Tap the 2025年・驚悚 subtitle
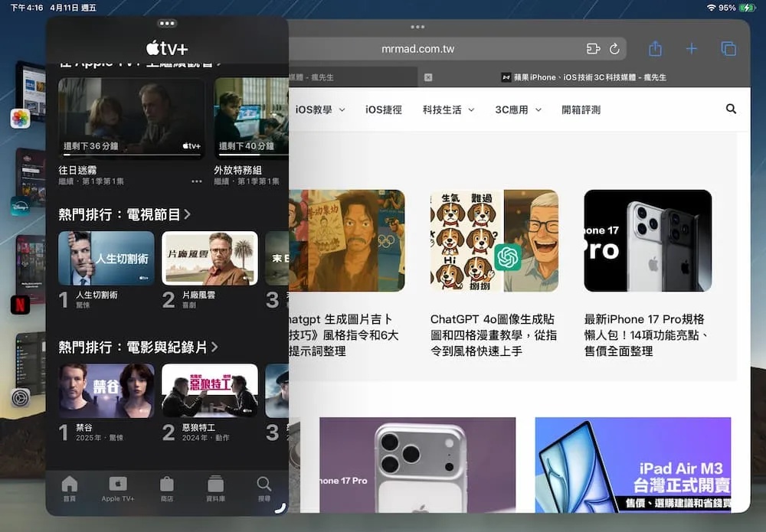The height and width of the screenshot is (532, 766). point(100,438)
